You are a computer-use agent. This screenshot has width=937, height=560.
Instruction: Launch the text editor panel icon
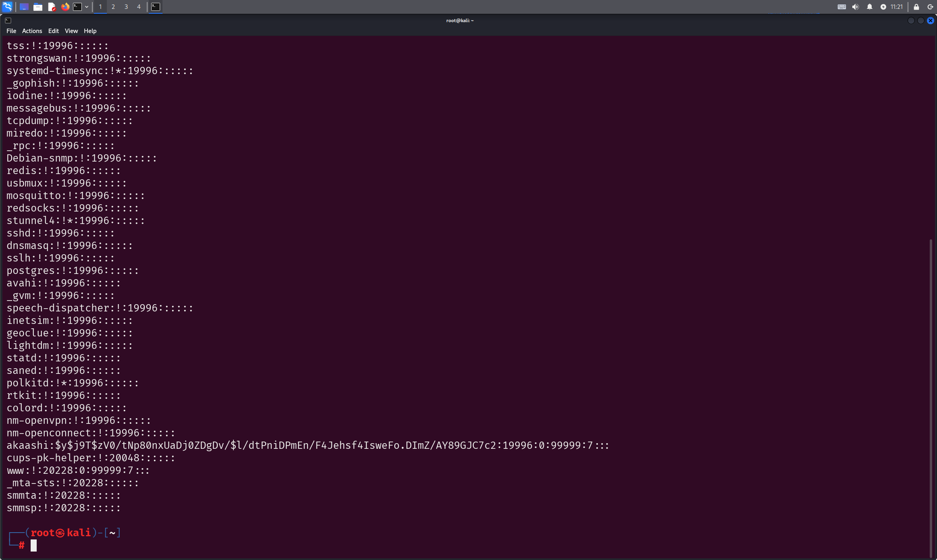[52, 7]
